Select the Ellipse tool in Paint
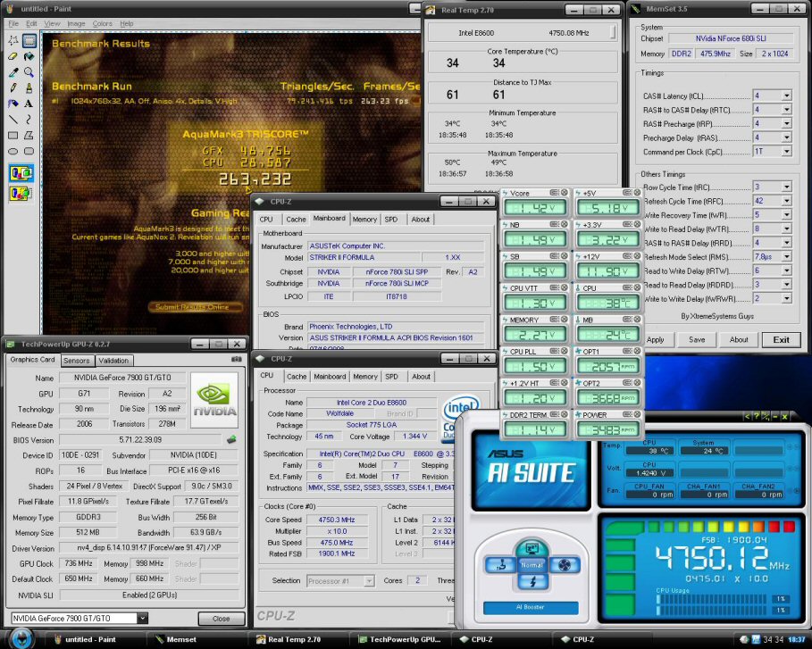Viewport: 812px width, 649px height. (x=13, y=151)
